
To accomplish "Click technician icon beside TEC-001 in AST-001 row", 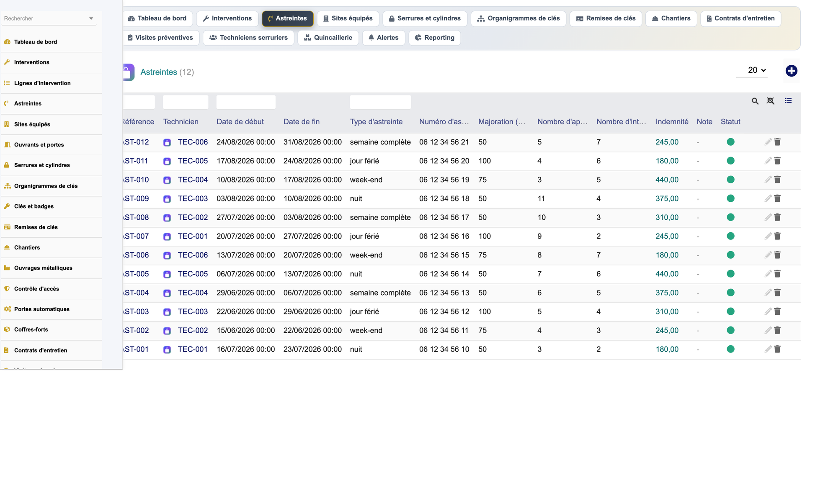I will pos(167,350).
